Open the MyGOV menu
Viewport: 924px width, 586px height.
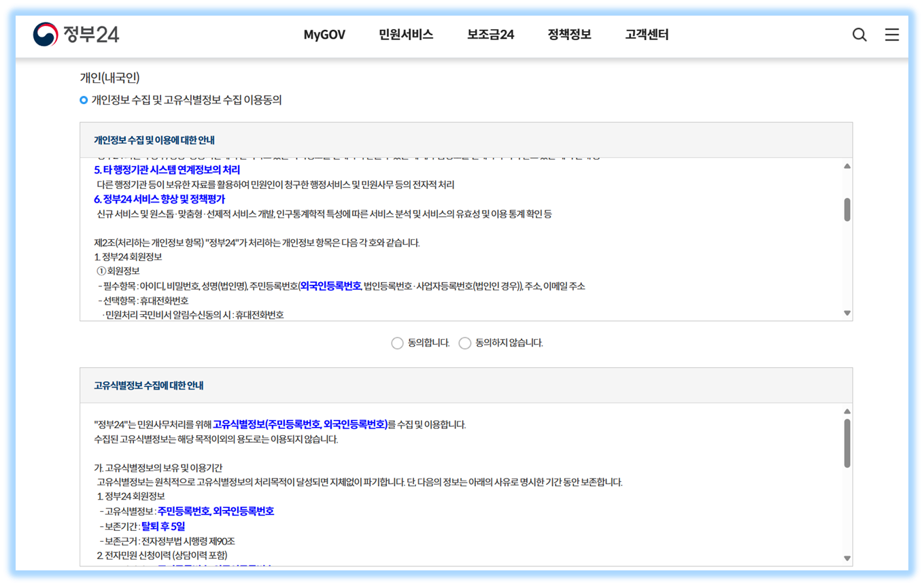click(324, 35)
